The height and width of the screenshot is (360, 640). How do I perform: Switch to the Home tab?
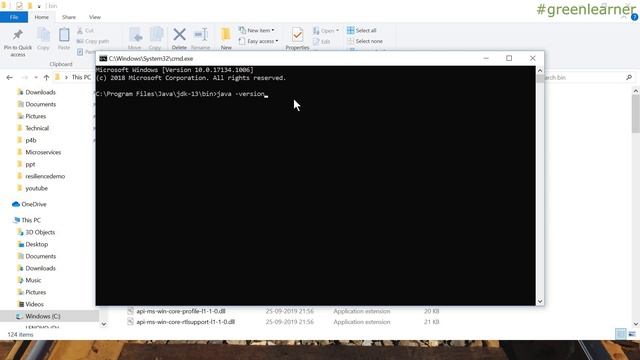point(42,17)
